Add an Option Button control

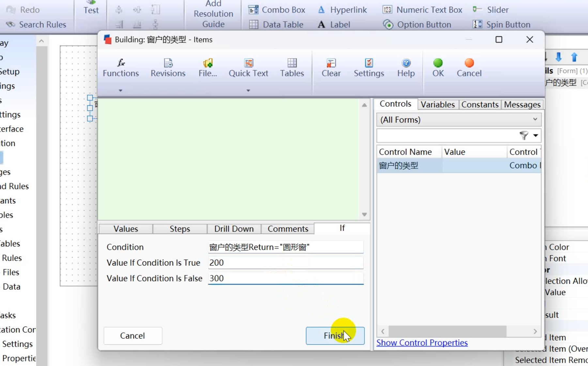[x=417, y=25]
